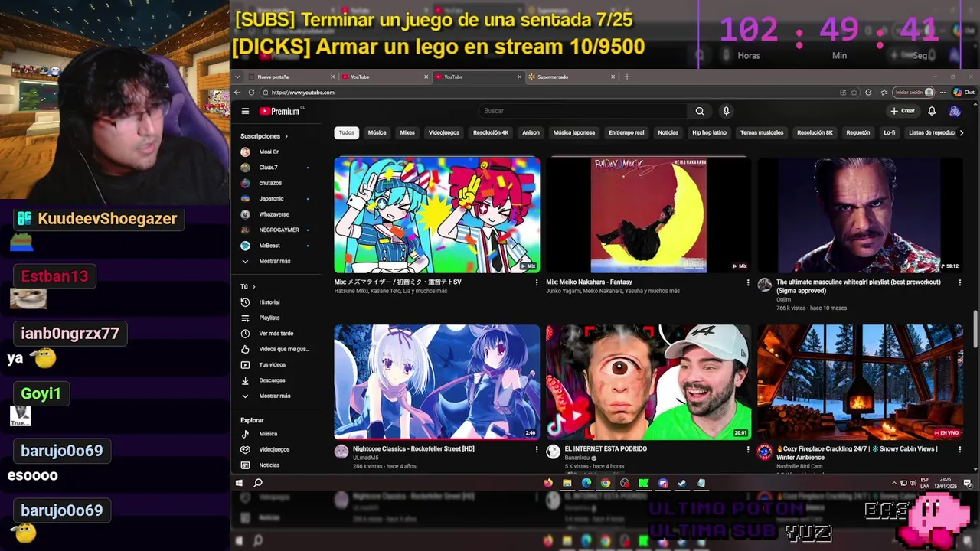Click the YouTube Buscar search field
This screenshot has width=980, height=551.
582,111
